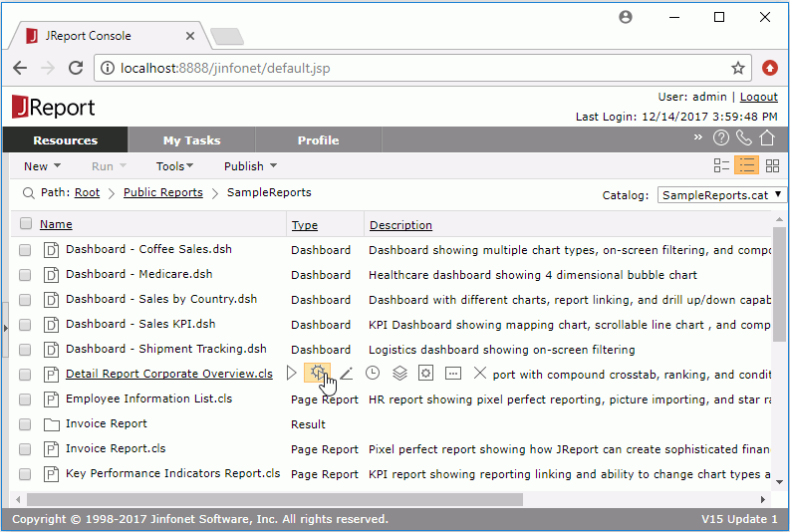The image size is (790, 532).
Task: Open the Tools dropdown menu
Action: pos(174,166)
